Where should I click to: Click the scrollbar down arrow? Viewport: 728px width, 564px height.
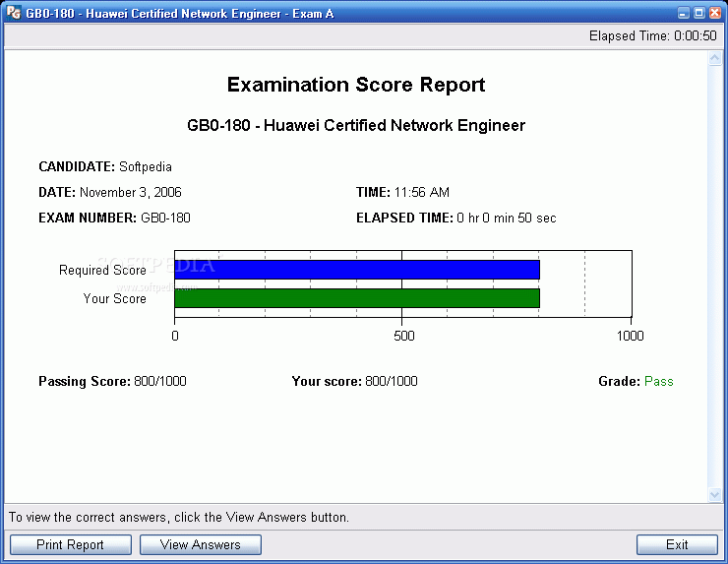[715, 495]
